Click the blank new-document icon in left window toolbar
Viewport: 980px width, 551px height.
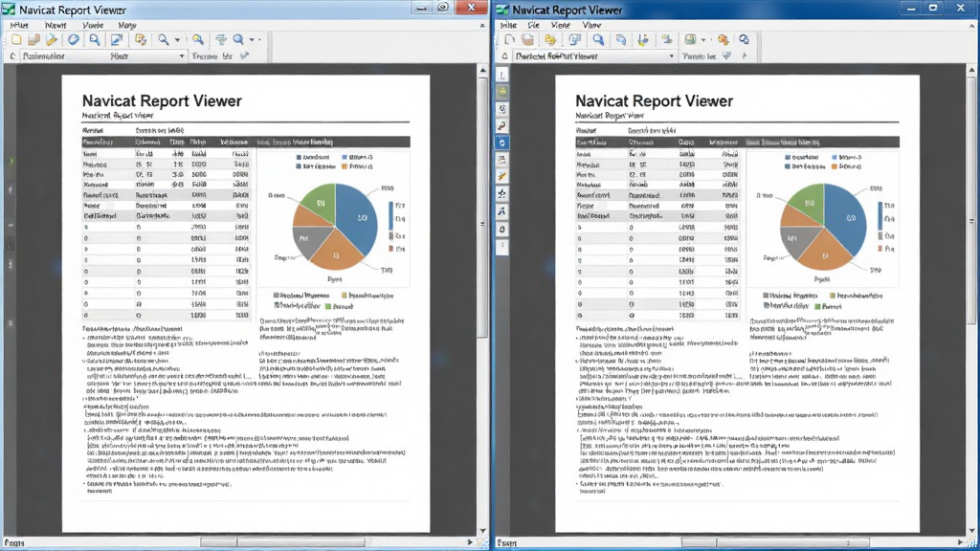(17, 39)
